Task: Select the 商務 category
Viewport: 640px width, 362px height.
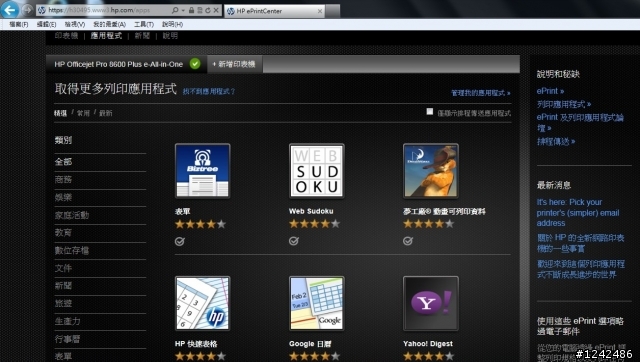Action: pyautogui.click(x=63, y=180)
